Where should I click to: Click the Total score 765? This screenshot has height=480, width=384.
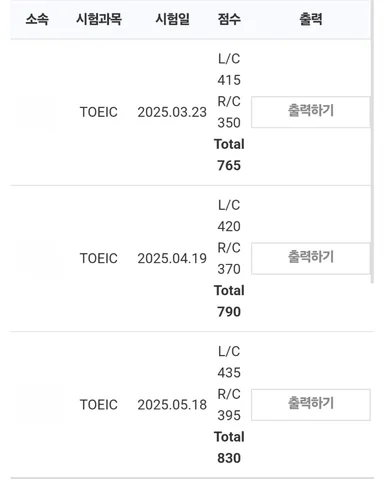click(x=229, y=165)
